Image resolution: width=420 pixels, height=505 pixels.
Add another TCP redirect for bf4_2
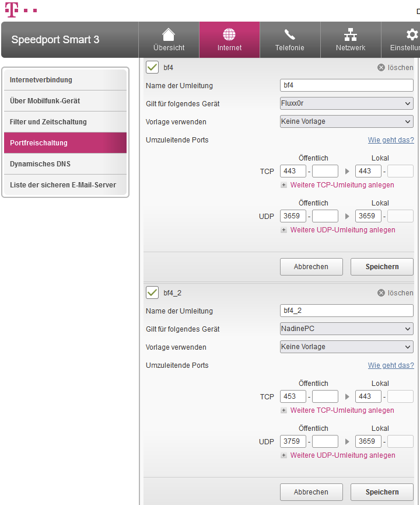(x=342, y=410)
